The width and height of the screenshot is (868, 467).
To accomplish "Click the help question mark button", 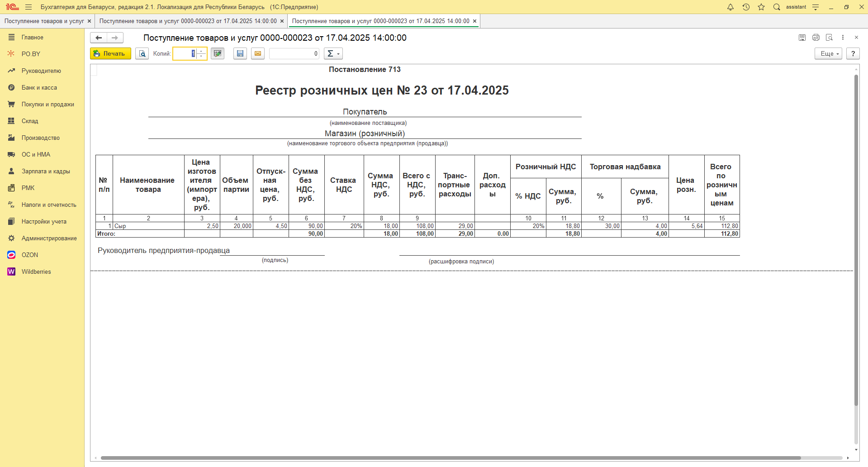I will click(853, 54).
